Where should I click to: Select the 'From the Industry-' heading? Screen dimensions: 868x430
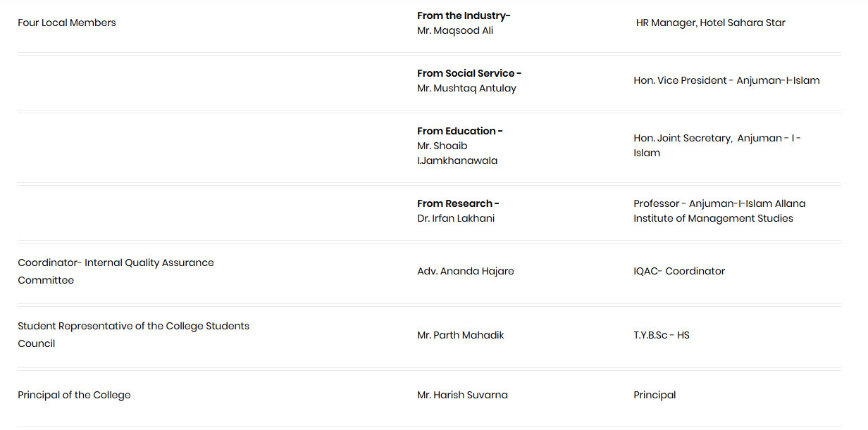[464, 15]
